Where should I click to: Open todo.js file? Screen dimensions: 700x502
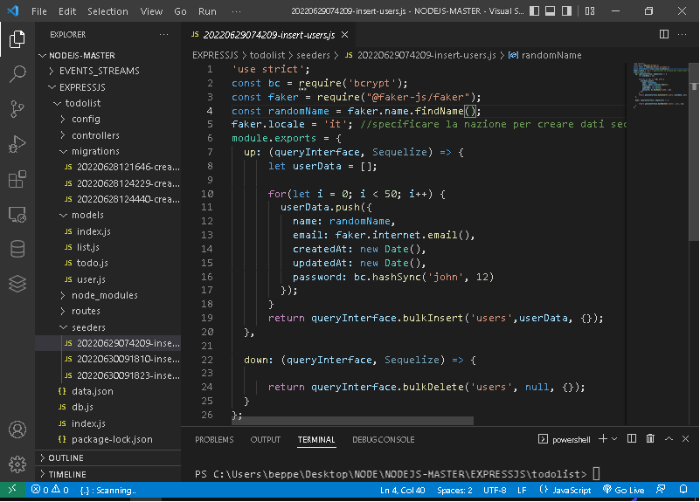(108, 263)
